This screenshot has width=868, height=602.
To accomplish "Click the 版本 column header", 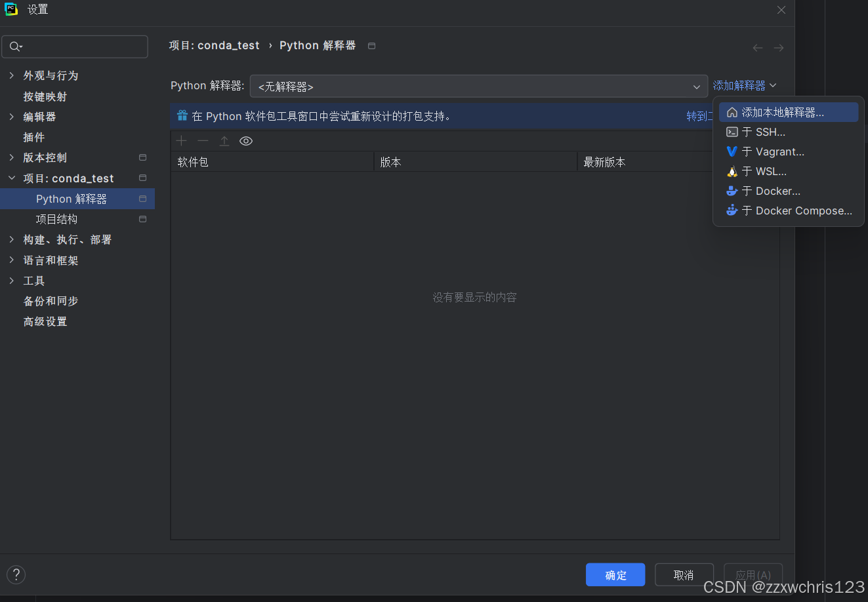I will point(475,162).
